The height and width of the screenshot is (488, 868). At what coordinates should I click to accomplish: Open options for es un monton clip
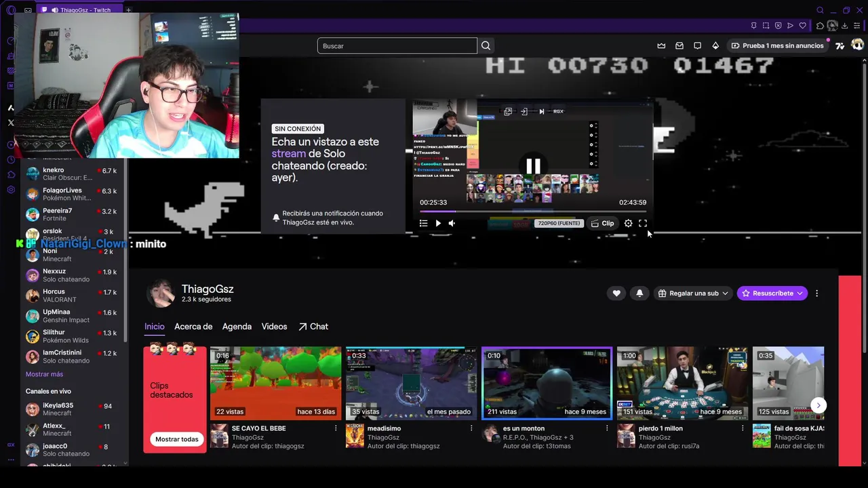click(607, 428)
